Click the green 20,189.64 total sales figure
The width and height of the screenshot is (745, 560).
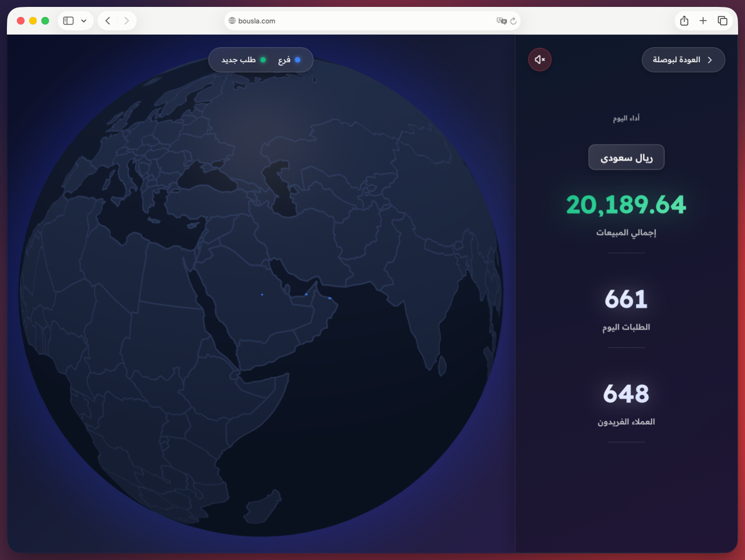(x=626, y=205)
